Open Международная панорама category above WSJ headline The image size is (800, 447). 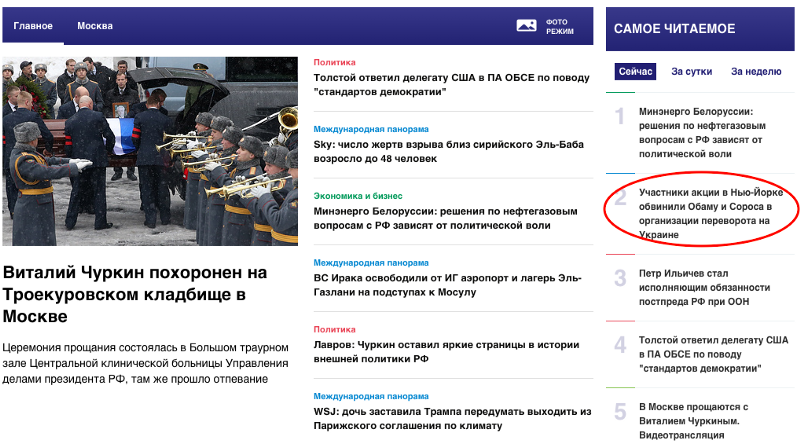click(371, 396)
